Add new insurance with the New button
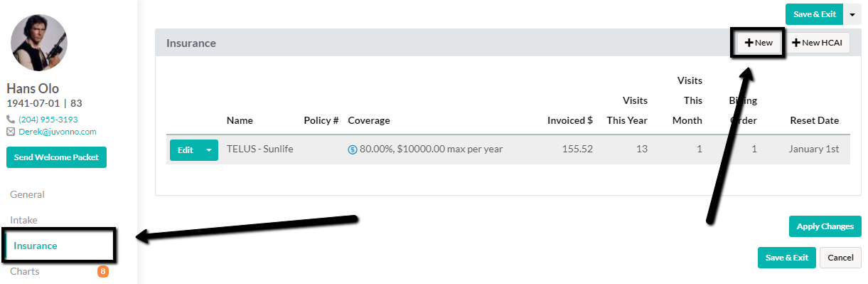The image size is (868, 284). tap(759, 43)
